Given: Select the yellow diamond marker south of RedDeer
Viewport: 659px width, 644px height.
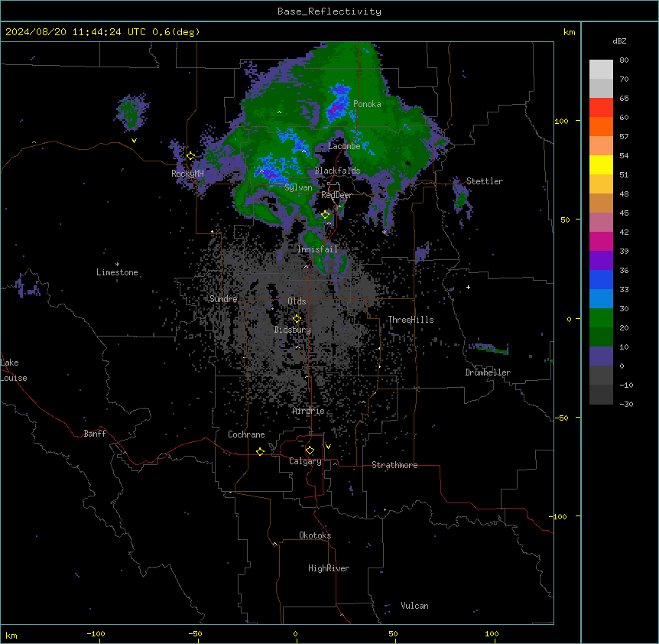Looking at the screenshot, I should tap(325, 215).
